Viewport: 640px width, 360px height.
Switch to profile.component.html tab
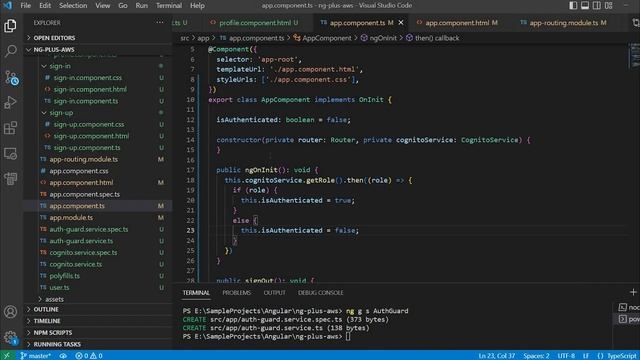[x=254, y=23]
